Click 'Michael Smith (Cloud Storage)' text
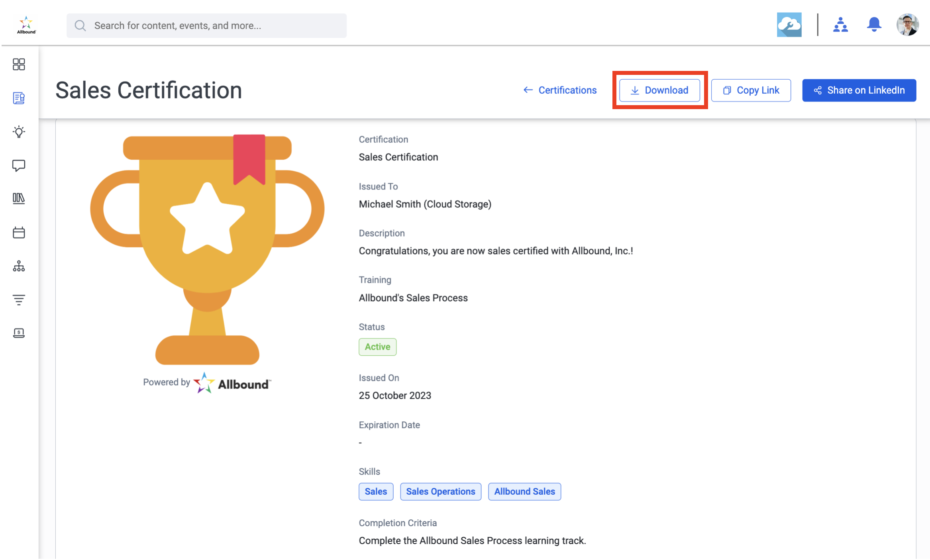The width and height of the screenshot is (930, 560). click(x=425, y=204)
